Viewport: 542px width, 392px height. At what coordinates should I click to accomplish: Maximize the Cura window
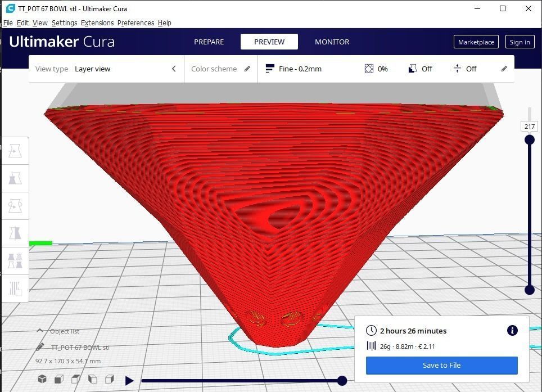coord(503,8)
